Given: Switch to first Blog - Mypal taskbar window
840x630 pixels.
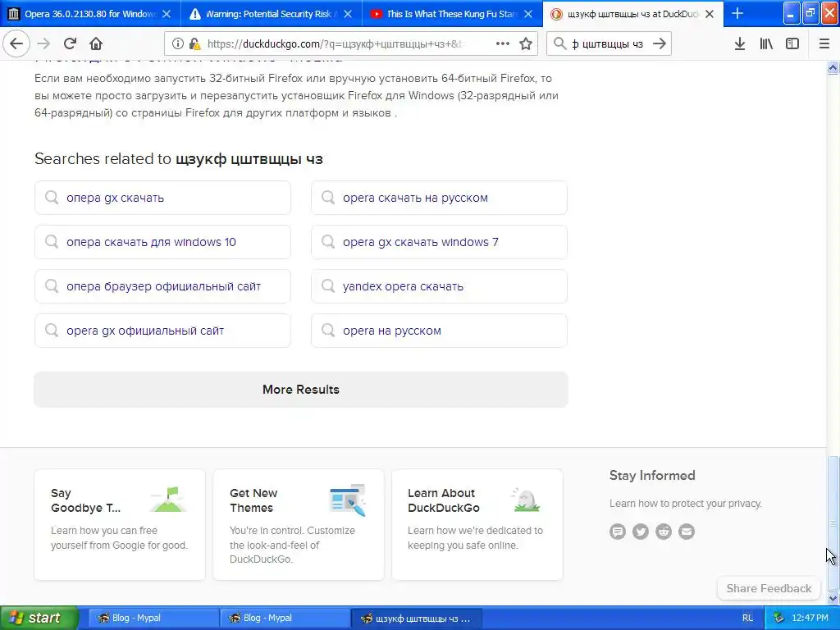Looking at the screenshot, I should [153, 619].
